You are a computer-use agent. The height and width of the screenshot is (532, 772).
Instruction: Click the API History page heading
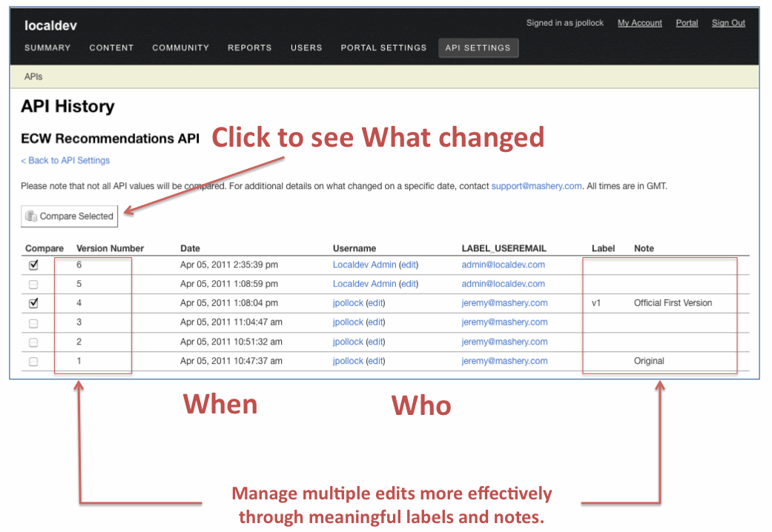67,106
